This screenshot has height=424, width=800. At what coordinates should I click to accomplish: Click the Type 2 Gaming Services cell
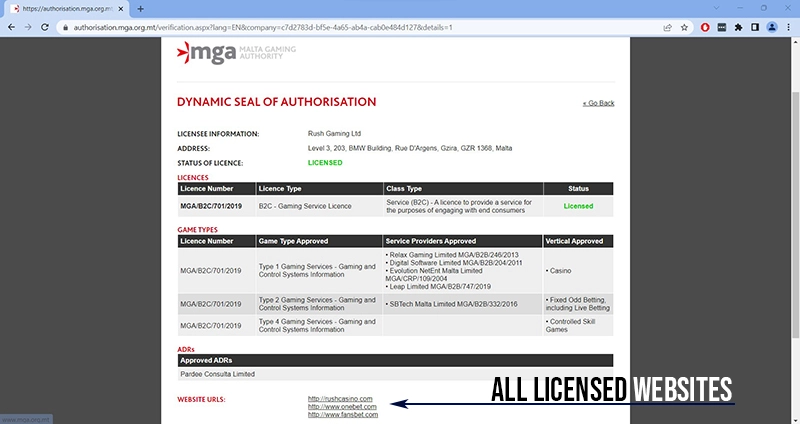[x=317, y=304]
